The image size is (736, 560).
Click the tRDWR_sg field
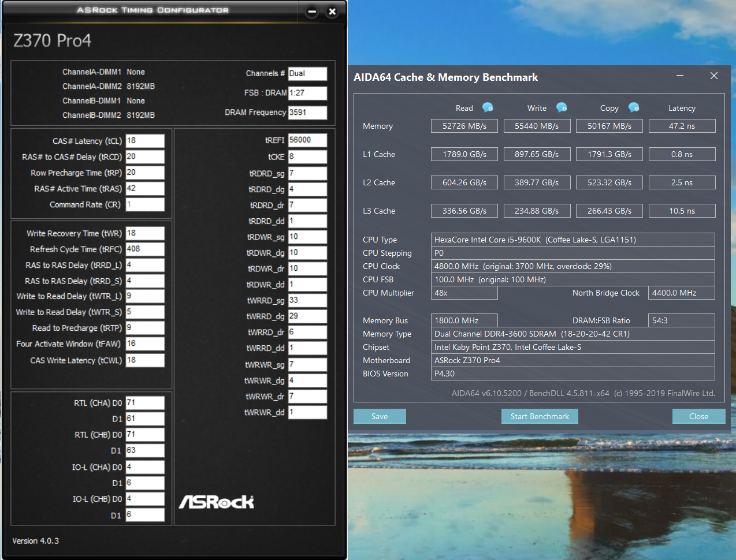(307, 237)
